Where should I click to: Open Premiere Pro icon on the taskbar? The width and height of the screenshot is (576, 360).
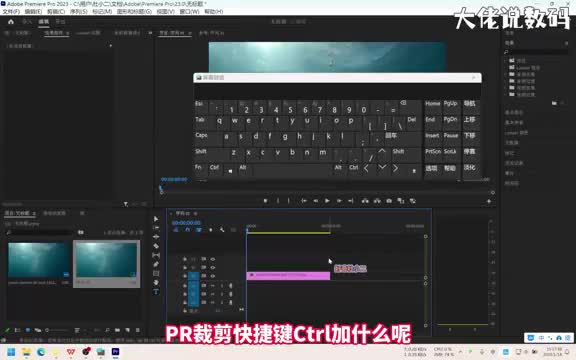tap(115, 352)
